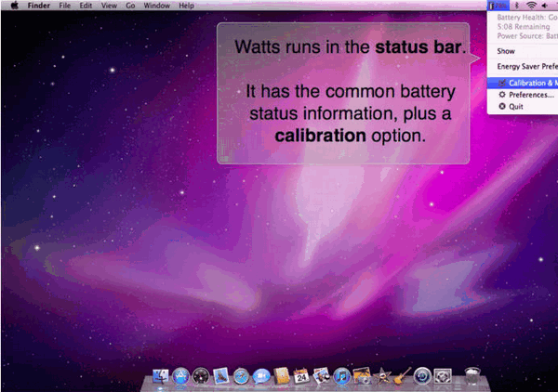The width and height of the screenshot is (558, 392).
Task: Launch Preview photos icon in Dock
Action: click(322, 376)
